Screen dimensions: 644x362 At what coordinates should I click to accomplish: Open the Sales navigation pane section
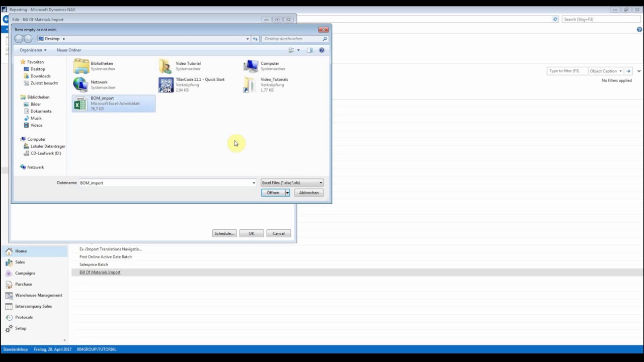[x=34, y=262]
